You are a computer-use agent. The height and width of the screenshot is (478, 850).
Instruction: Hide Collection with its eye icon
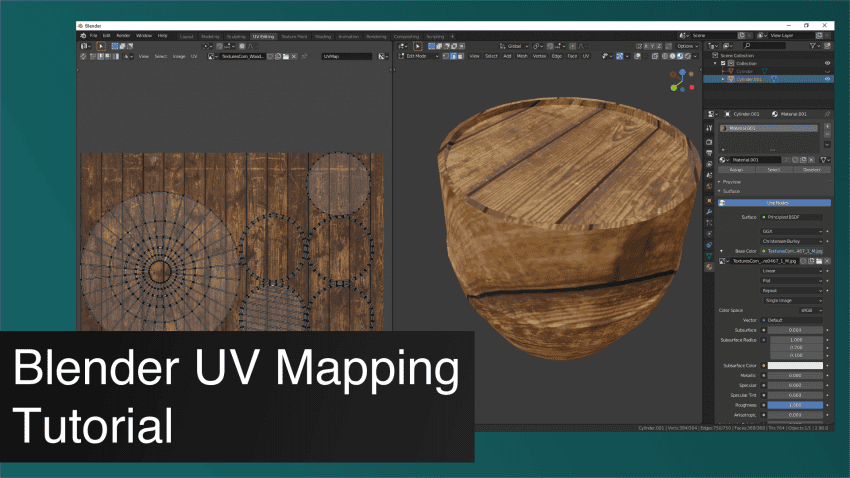click(x=827, y=63)
